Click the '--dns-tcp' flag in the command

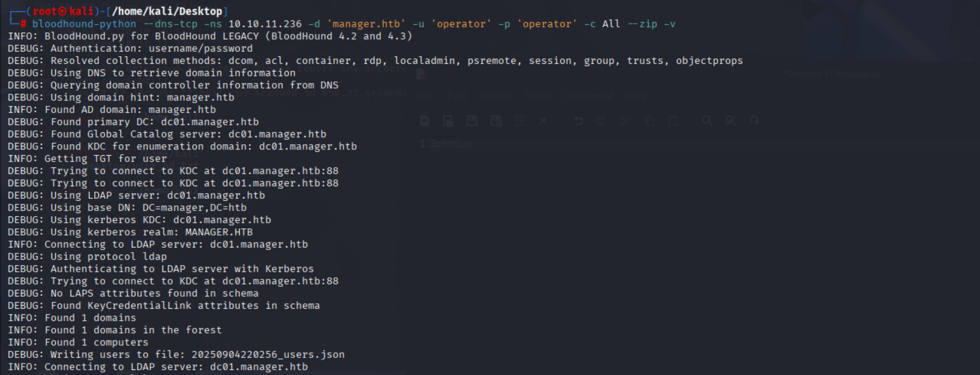170,24
